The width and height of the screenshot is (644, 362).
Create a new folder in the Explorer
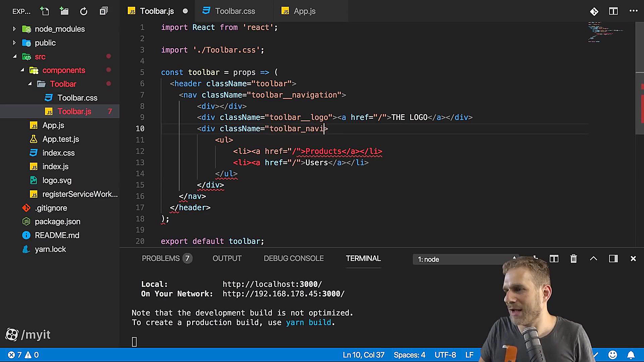point(64,11)
